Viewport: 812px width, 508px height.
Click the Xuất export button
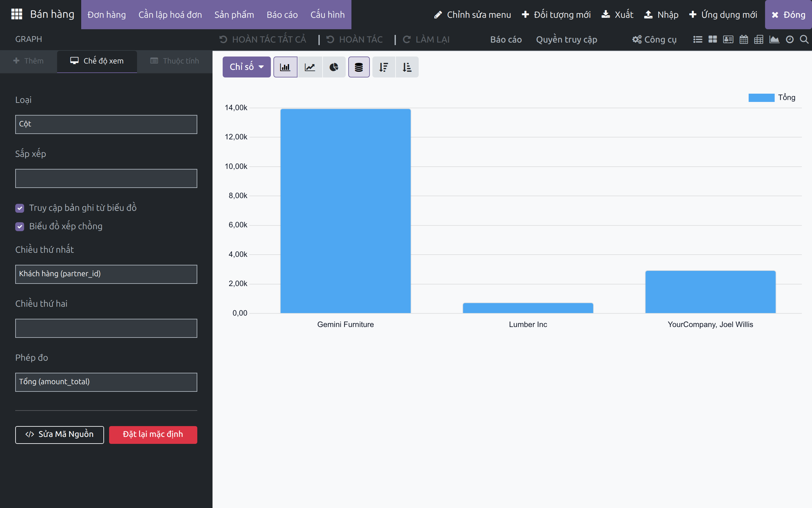pos(617,15)
